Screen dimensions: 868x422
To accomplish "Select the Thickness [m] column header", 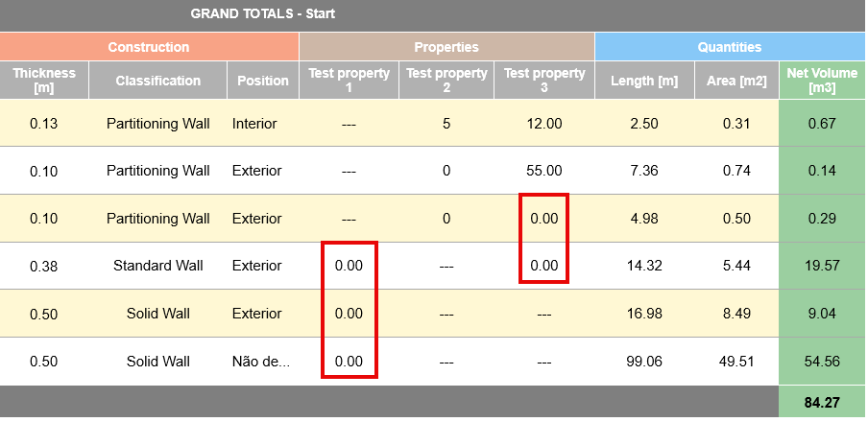I will pyautogui.click(x=44, y=81).
